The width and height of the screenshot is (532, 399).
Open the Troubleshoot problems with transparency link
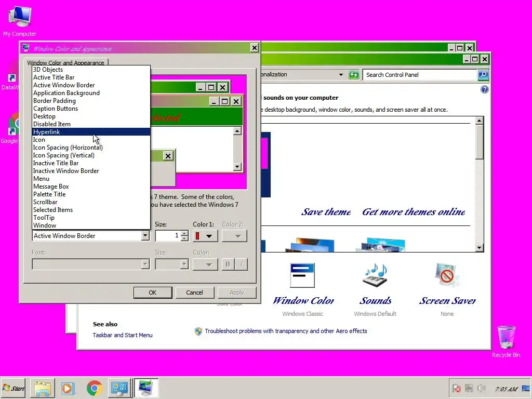(286, 331)
